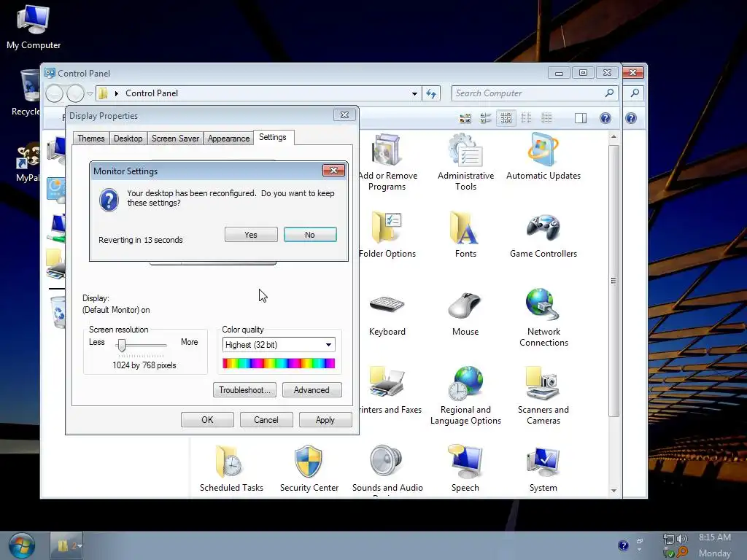Switch to tiles view in toolbar

point(485,118)
